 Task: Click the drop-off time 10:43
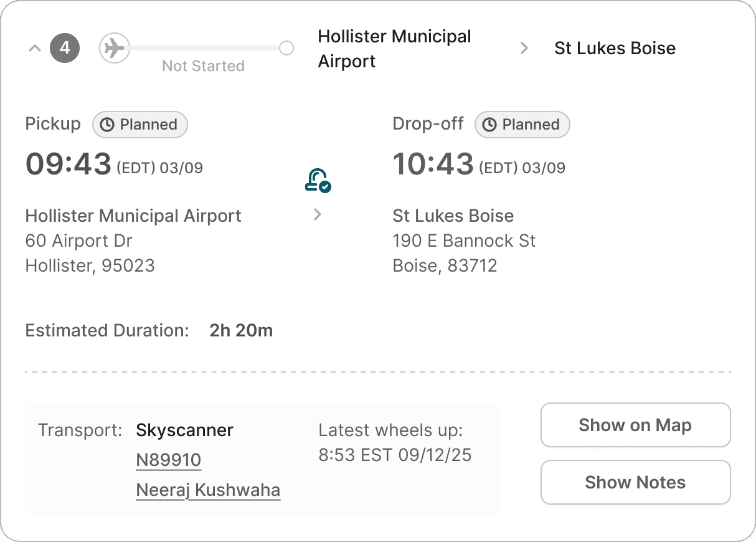tap(433, 164)
